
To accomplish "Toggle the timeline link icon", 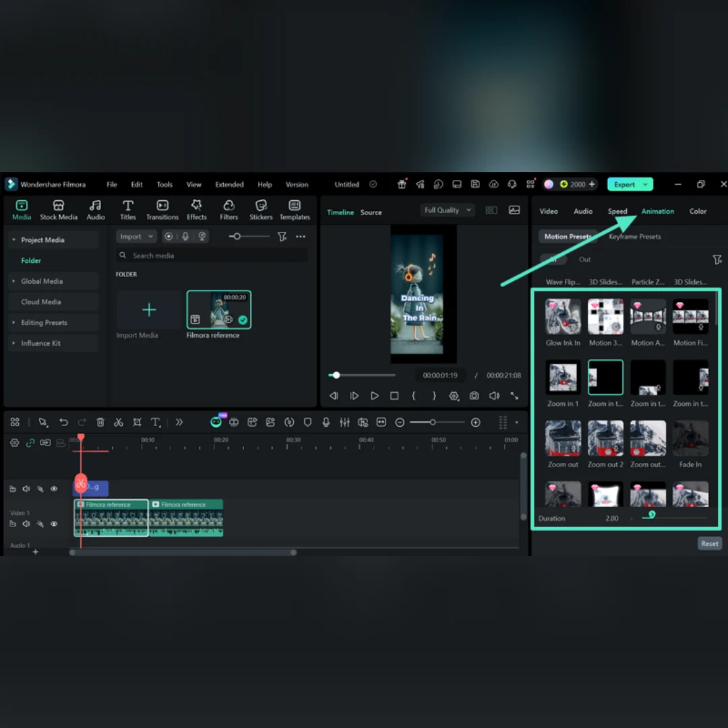I will pos(30,442).
